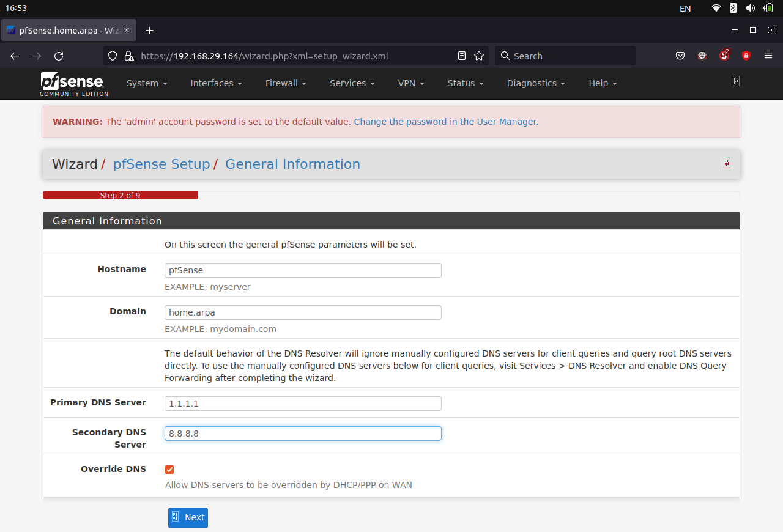Click the Wizard breadcrumb text
783x532 pixels.
coord(75,164)
